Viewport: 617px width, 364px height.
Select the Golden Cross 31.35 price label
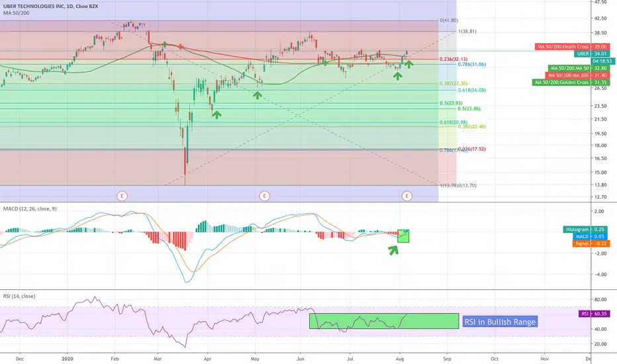pos(571,82)
